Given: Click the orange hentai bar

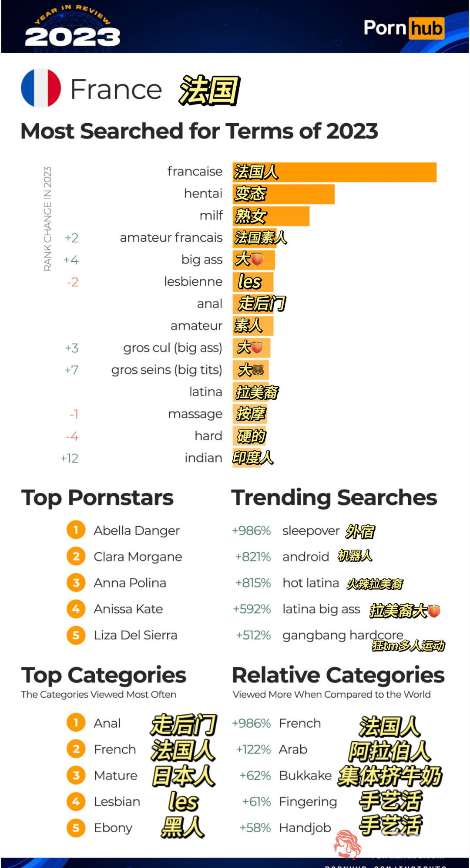Looking at the screenshot, I should (x=284, y=194).
